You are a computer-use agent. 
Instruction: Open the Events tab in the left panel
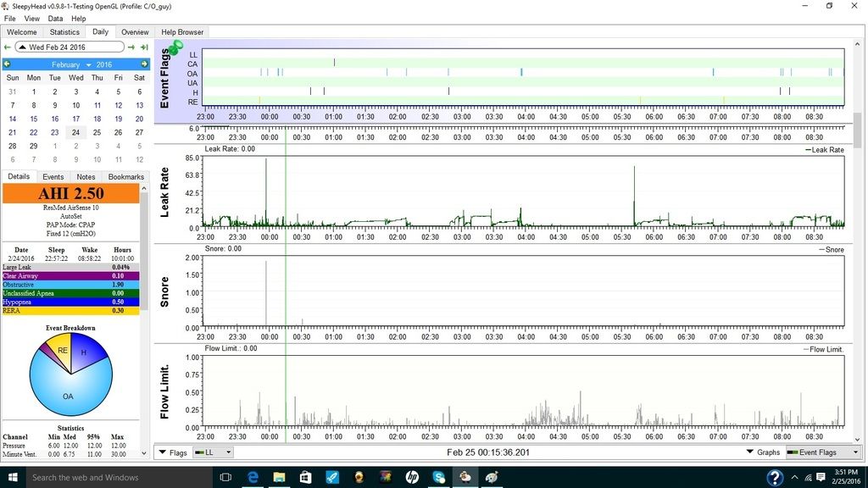[53, 177]
